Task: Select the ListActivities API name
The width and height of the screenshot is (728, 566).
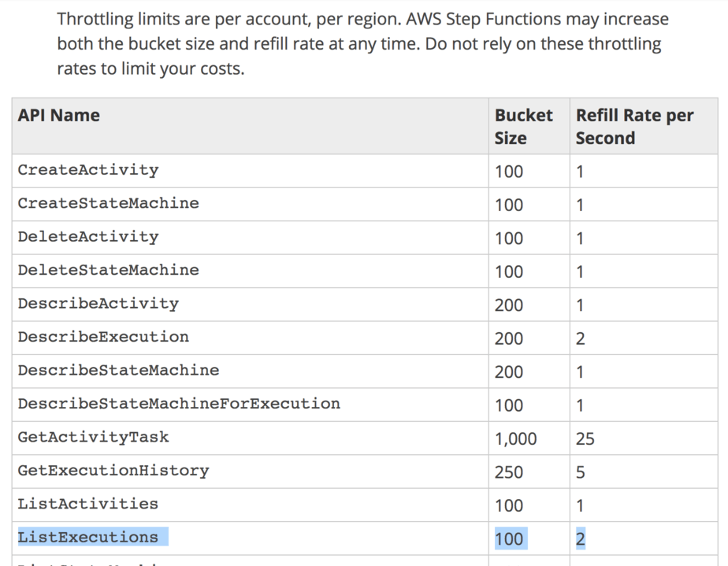Action: (87, 504)
